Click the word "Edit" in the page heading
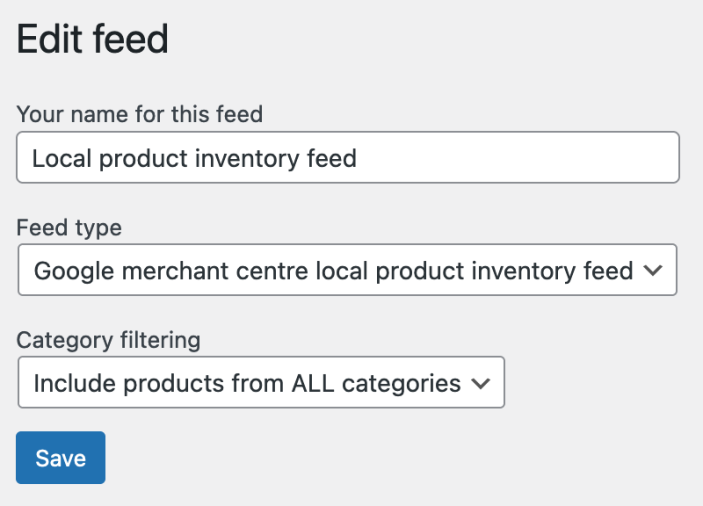The image size is (703, 506). click(50, 40)
